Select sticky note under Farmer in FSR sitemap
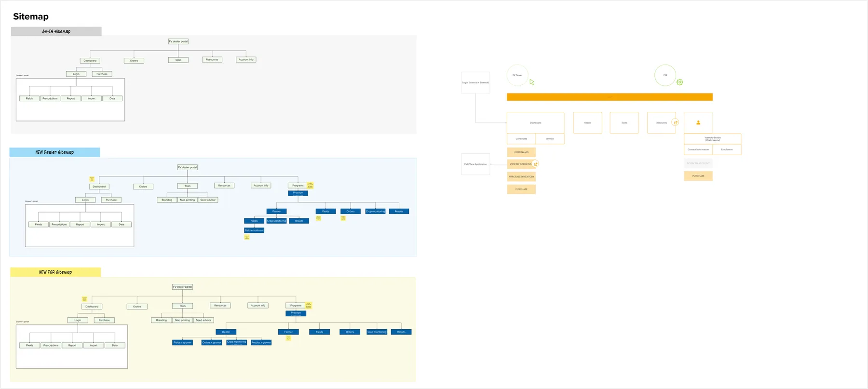The height and width of the screenshot is (389, 868). point(288,338)
